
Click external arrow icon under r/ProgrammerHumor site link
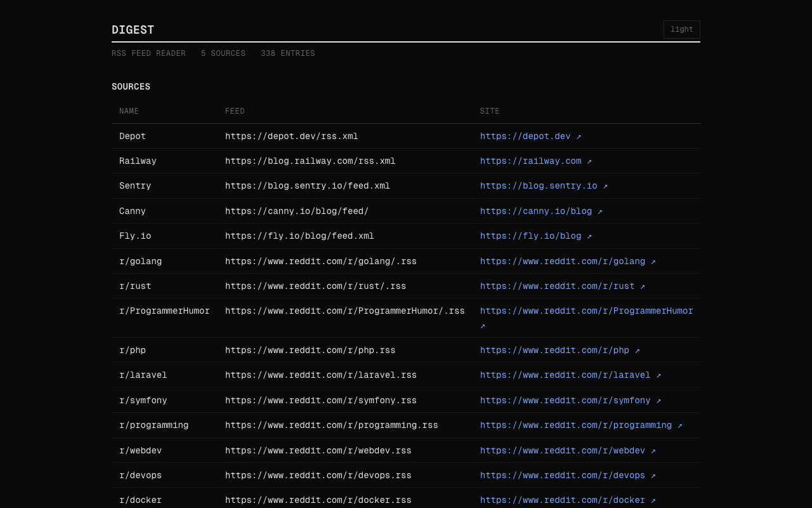coord(483,326)
